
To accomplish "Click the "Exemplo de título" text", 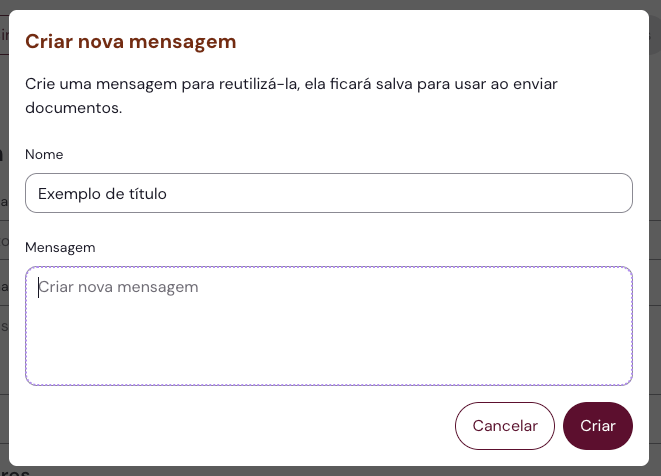I will (x=102, y=194).
